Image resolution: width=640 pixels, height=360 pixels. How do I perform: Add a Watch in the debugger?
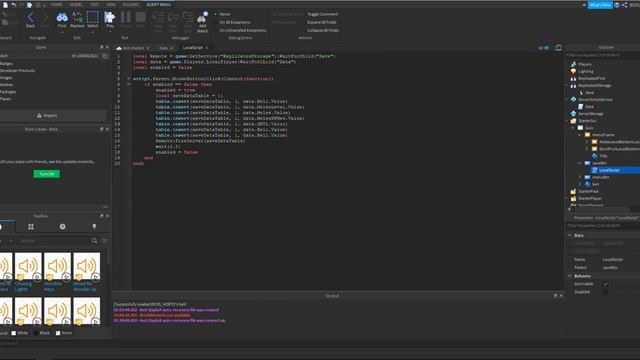[202, 22]
